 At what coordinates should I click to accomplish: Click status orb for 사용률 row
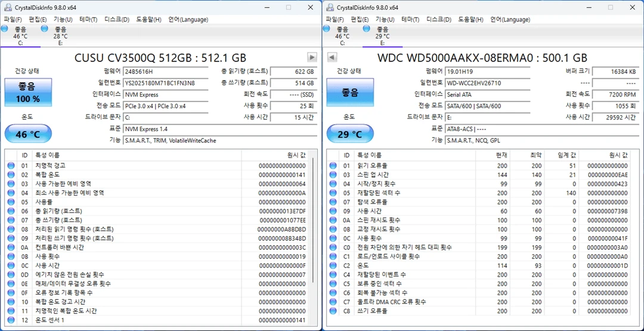tap(11, 202)
